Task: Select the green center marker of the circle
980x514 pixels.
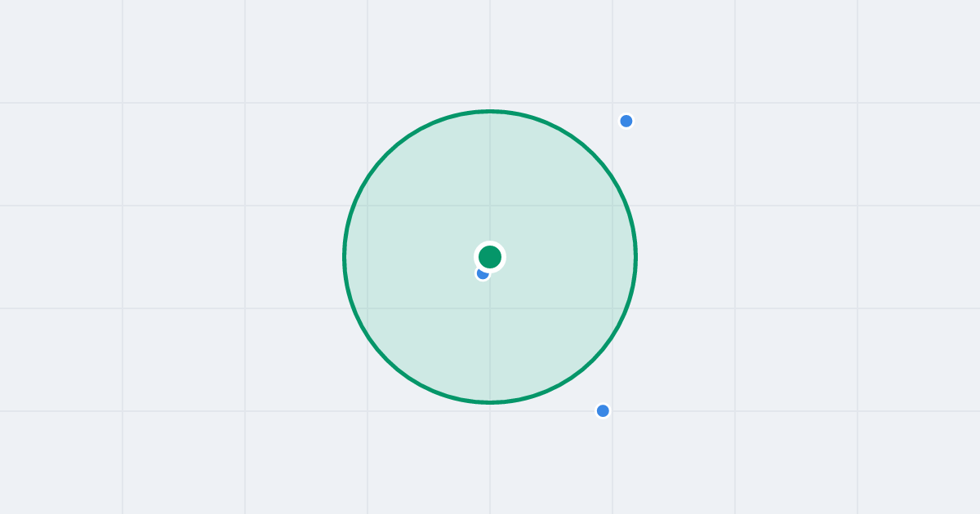Action: coord(490,257)
